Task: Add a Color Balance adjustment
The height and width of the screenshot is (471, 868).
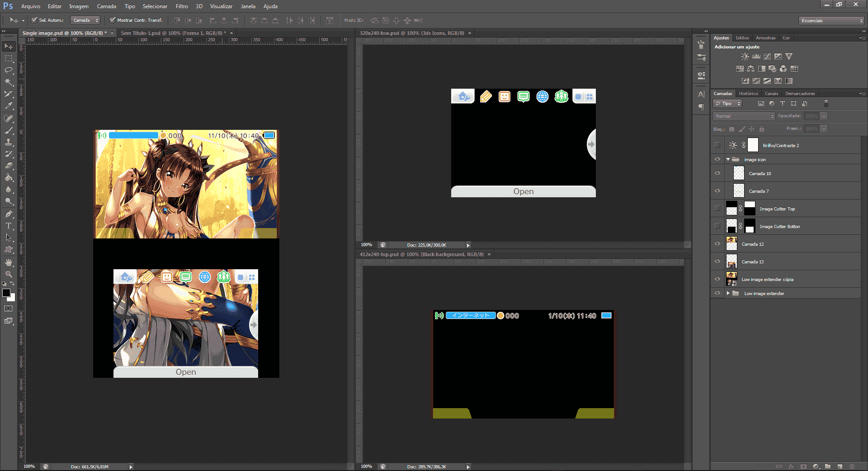Action: 750,69
